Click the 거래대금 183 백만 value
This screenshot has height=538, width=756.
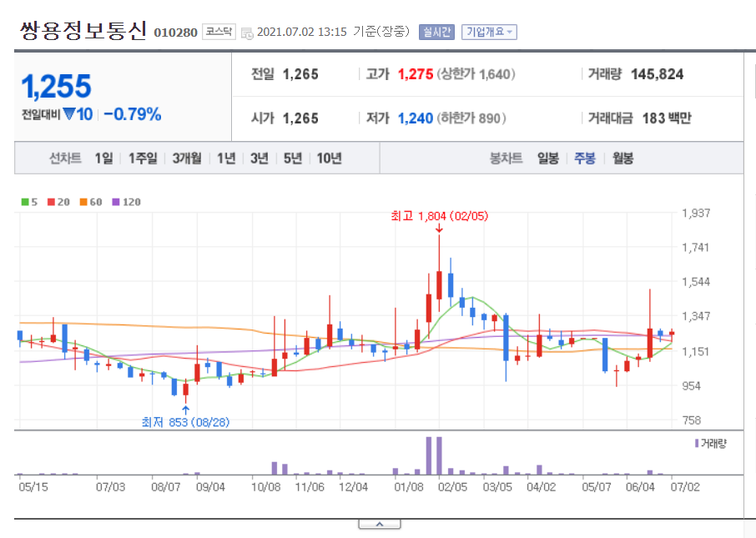pyautogui.click(x=667, y=118)
